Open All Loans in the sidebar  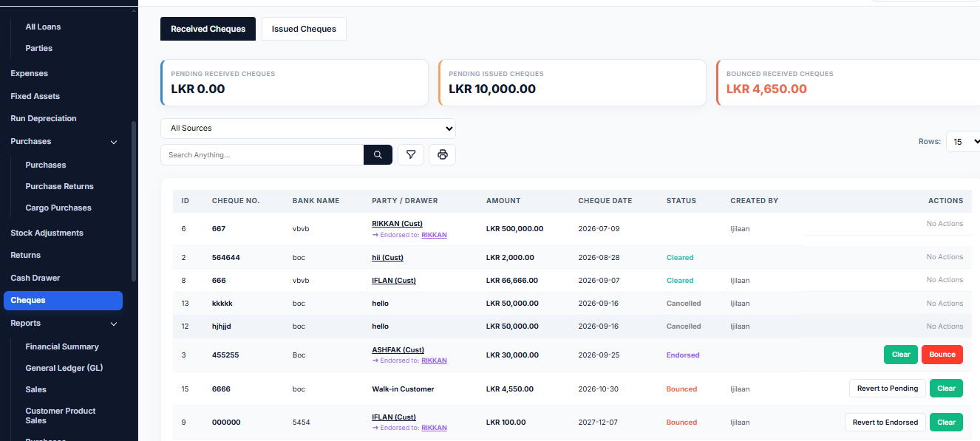click(43, 27)
